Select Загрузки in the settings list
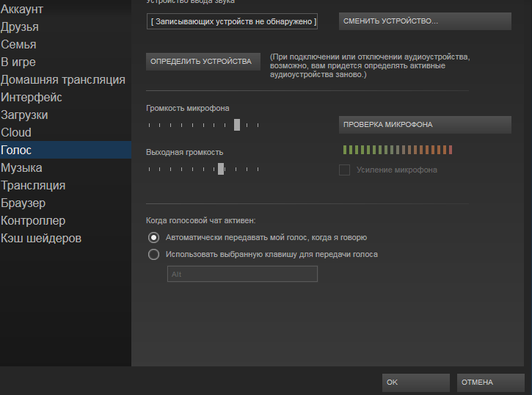Screen dimensions: 532x395 [x=25, y=115]
